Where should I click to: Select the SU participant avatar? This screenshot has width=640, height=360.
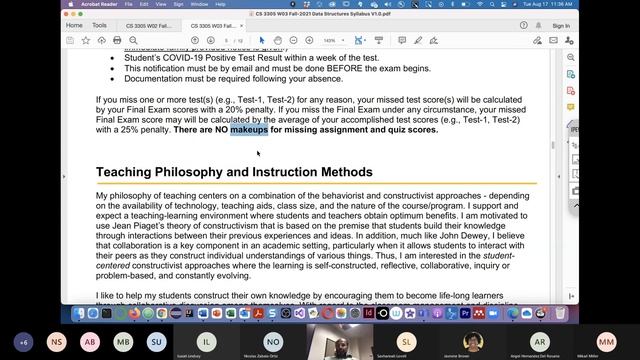click(156, 342)
